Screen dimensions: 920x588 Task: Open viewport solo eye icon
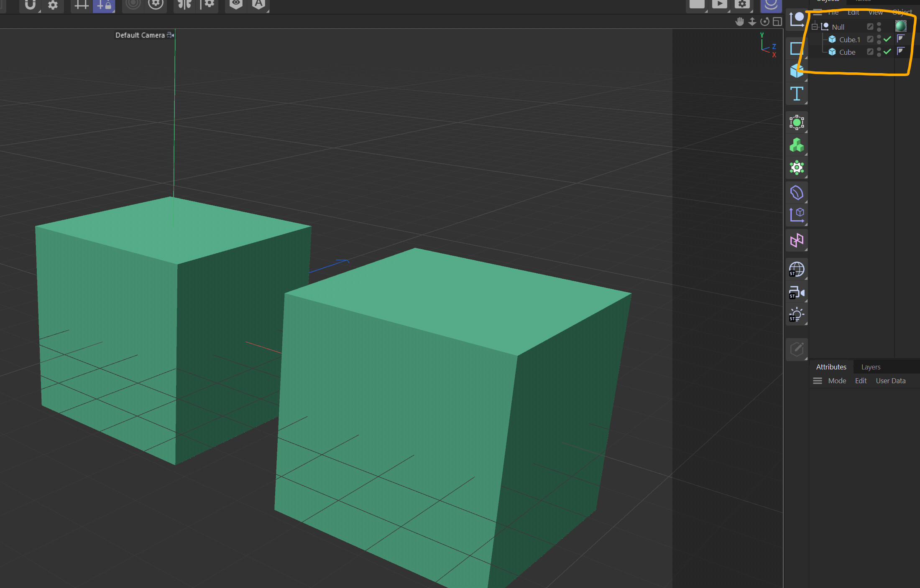click(x=236, y=5)
